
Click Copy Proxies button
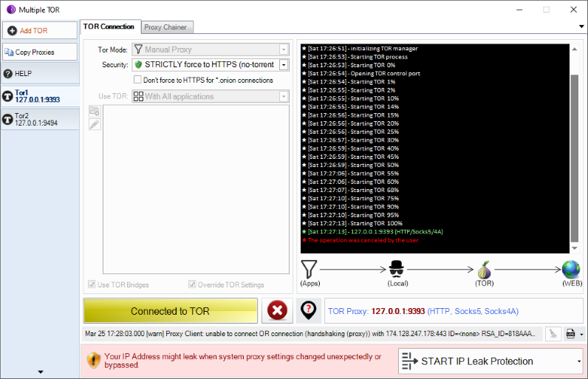click(x=40, y=52)
